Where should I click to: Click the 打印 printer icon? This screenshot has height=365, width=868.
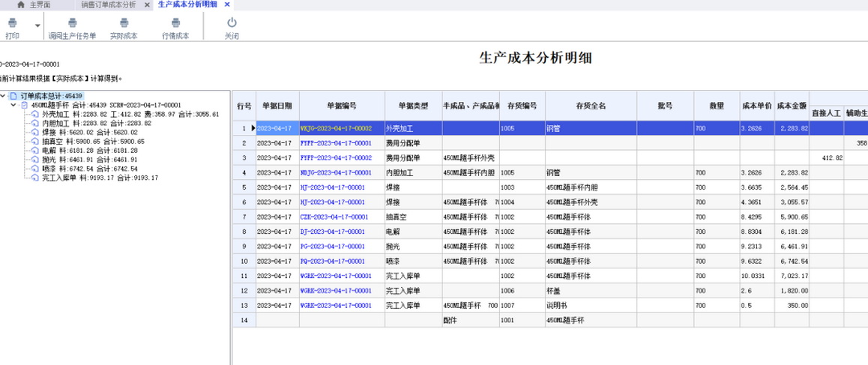(12, 23)
